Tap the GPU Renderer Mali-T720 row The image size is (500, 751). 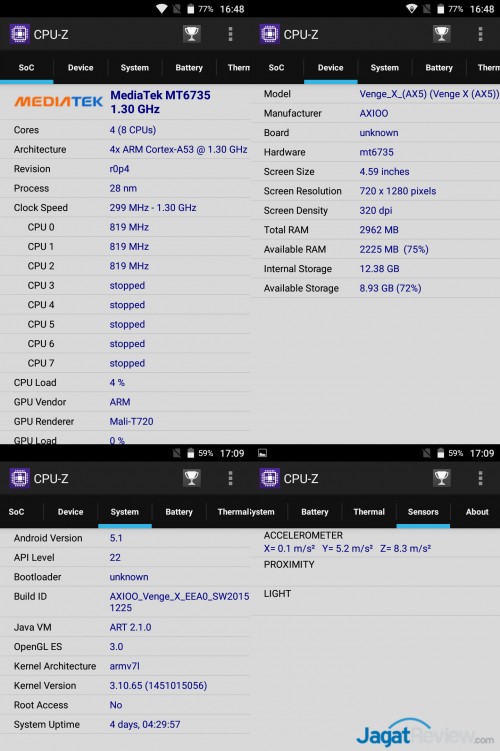[125, 421]
